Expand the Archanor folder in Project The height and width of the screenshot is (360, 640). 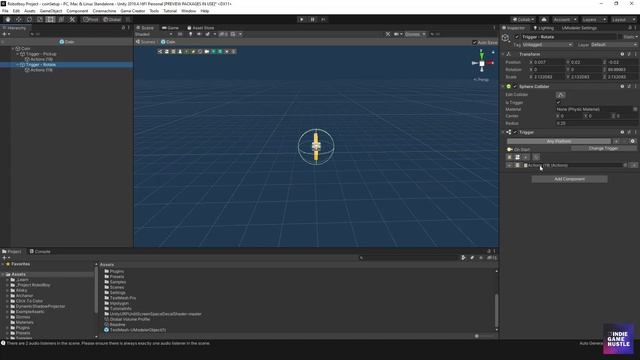7,296
